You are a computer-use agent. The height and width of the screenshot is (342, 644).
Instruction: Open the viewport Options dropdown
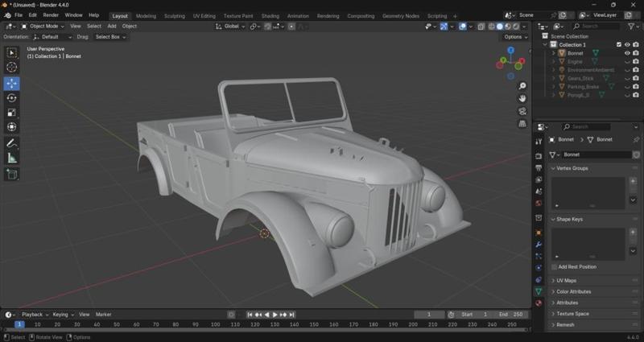[x=515, y=37]
